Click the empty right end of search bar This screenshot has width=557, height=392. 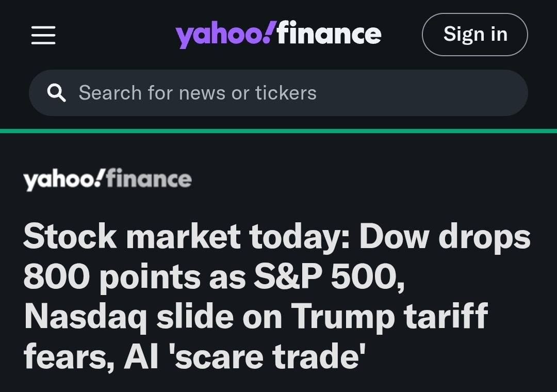point(464,93)
